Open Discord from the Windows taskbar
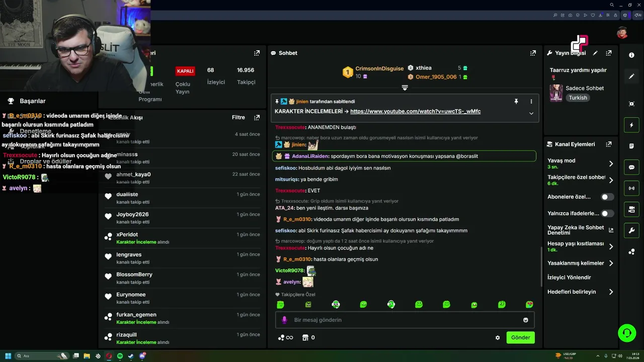This screenshot has height=362, width=644. pos(142,356)
